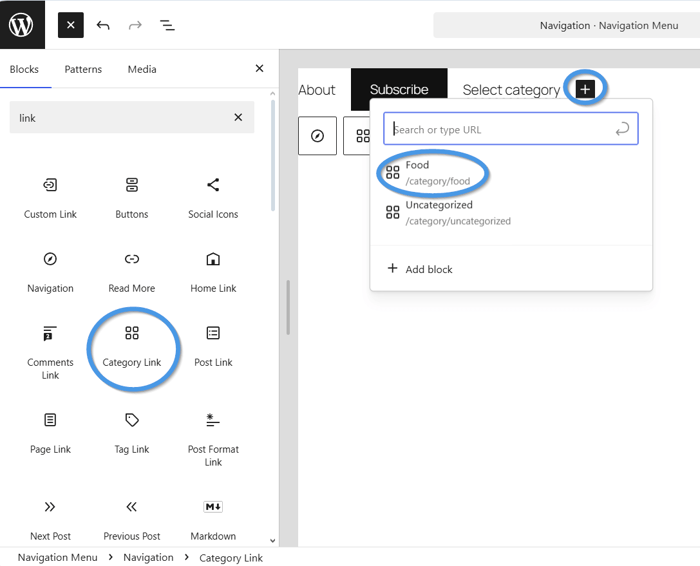Focus the Search or type URL field
700x566 pixels.
500,129
